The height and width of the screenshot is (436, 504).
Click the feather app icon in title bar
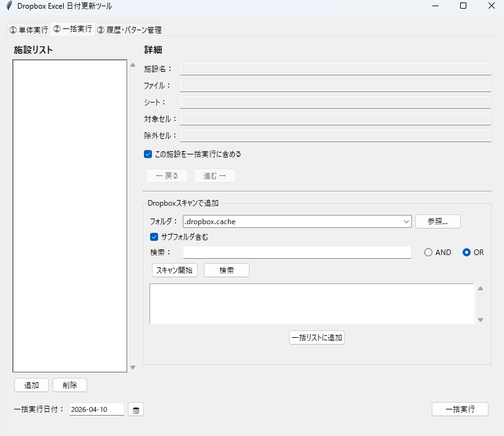(9, 6)
